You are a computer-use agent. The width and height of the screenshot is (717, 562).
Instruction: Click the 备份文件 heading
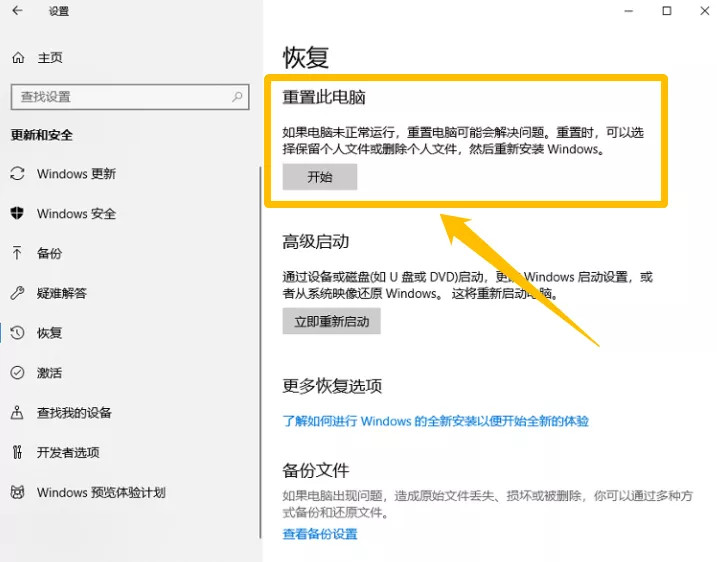coord(316,470)
